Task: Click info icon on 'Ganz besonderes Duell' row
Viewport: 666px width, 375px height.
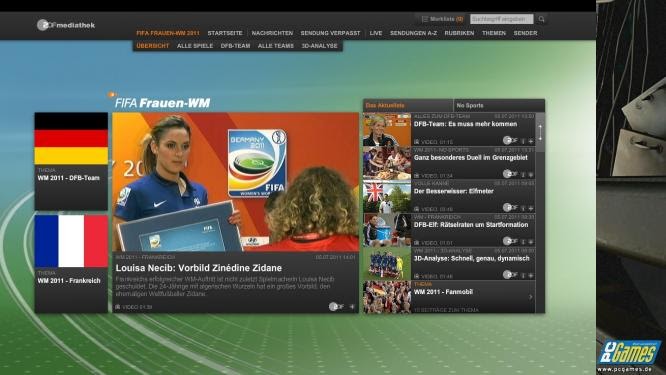Action: (x=523, y=175)
